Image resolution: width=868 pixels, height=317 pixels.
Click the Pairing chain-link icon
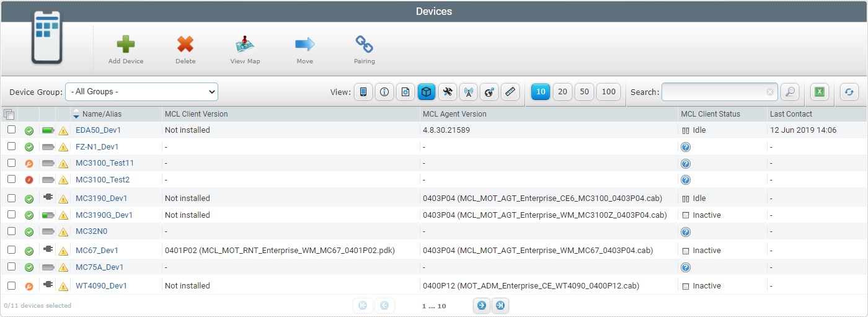point(364,44)
